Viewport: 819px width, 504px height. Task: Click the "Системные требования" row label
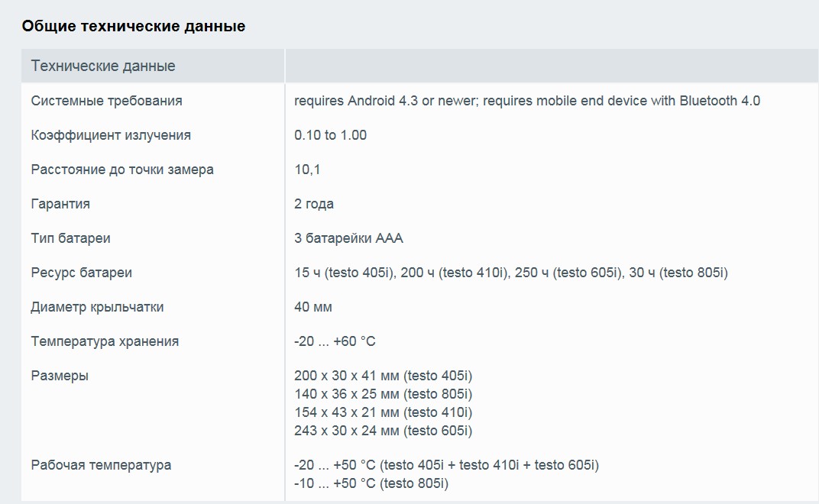[106, 101]
